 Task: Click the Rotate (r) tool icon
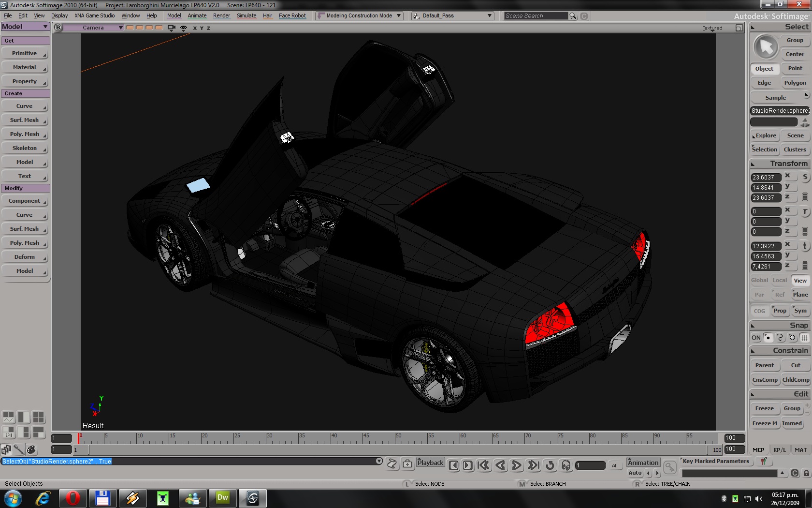click(805, 211)
